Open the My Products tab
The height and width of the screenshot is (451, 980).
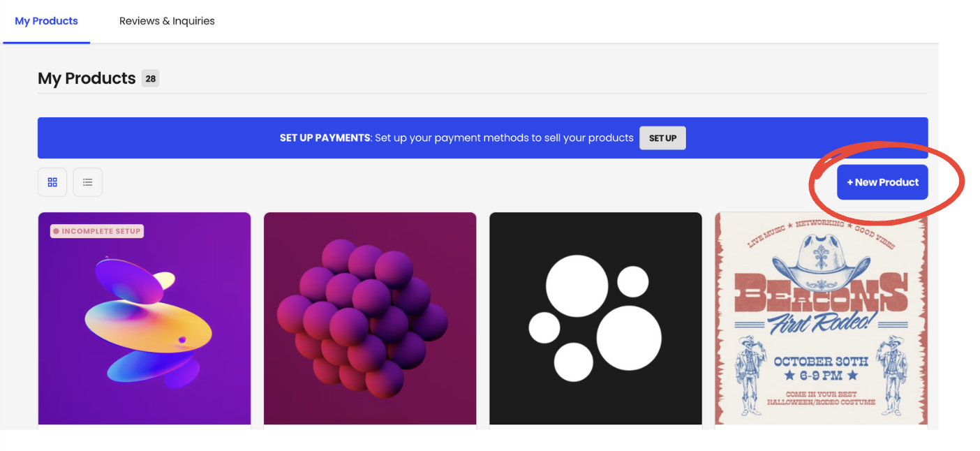click(46, 21)
